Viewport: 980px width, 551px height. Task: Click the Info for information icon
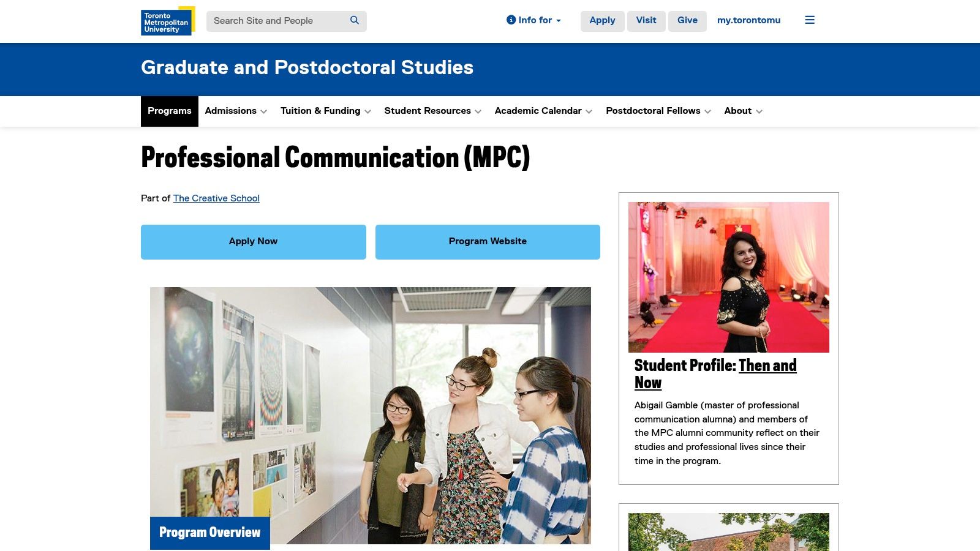[x=511, y=20]
